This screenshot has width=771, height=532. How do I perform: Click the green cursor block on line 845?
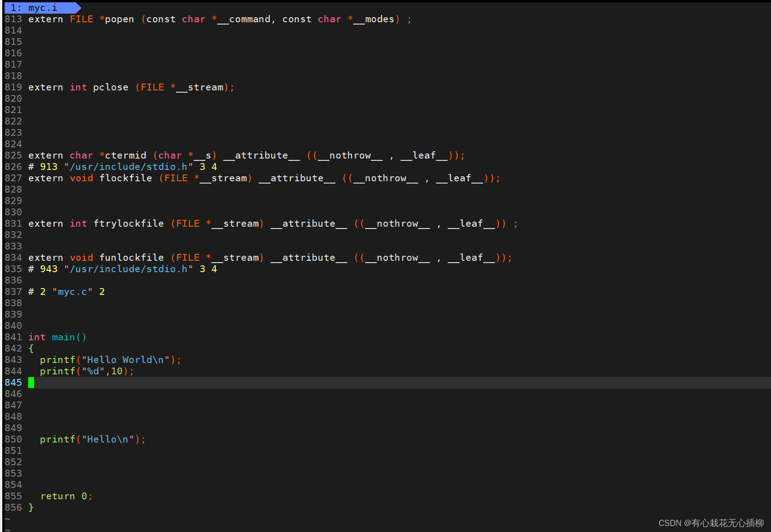(x=31, y=383)
